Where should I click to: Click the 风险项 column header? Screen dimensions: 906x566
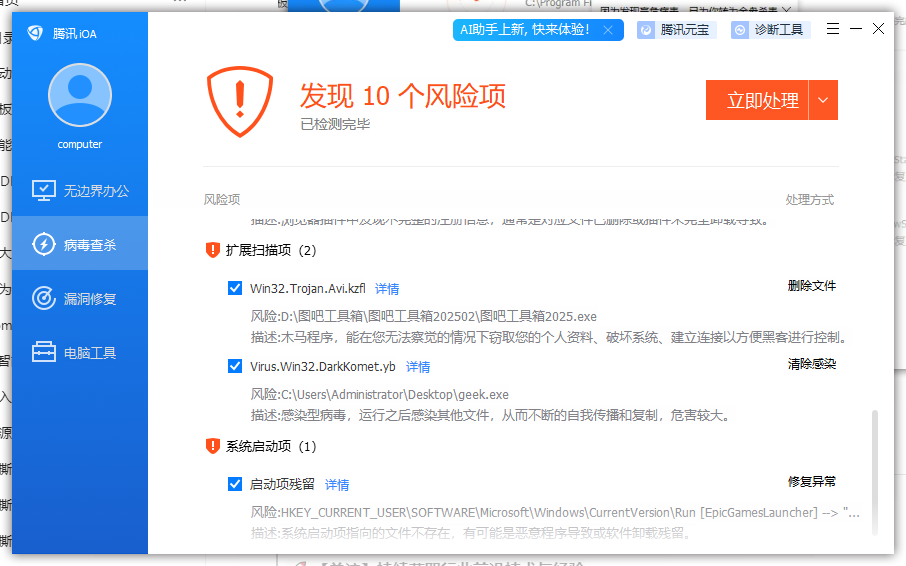[x=222, y=200]
